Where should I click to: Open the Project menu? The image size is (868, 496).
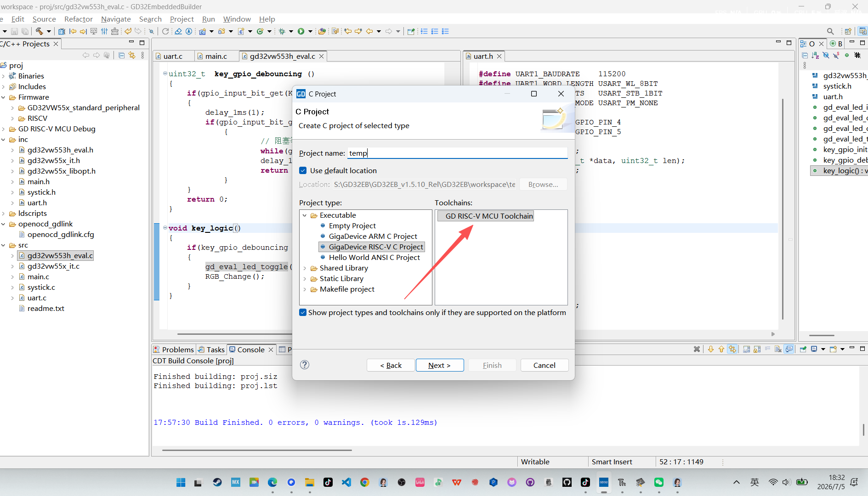click(182, 19)
